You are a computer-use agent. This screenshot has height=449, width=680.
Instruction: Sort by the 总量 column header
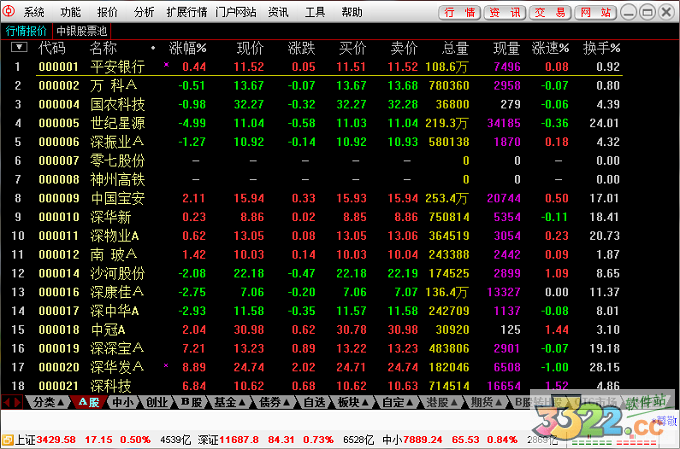[x=455, y=48]
